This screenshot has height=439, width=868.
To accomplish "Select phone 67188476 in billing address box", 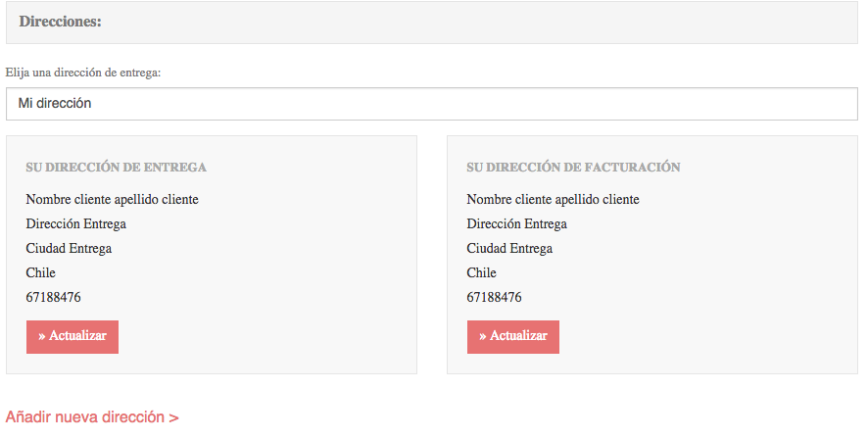I will (495, 297).
